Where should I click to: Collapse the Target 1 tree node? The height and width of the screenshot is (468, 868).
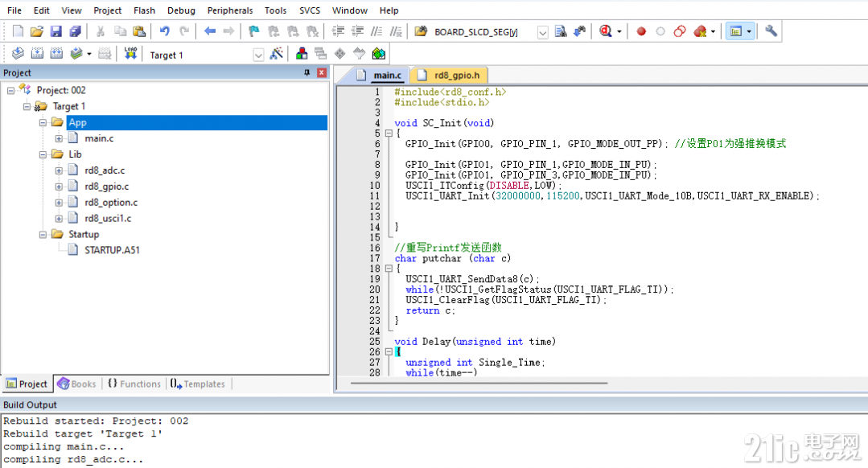27,106
